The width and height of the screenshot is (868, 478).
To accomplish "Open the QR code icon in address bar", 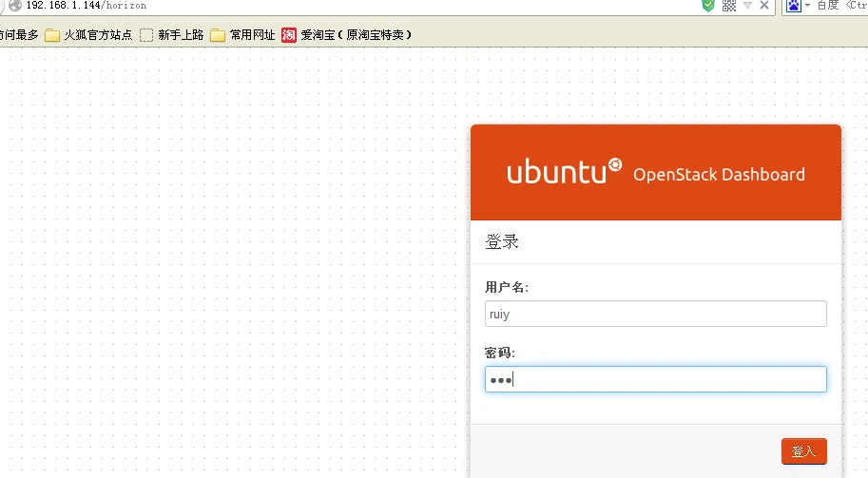I will coord(729,6).
